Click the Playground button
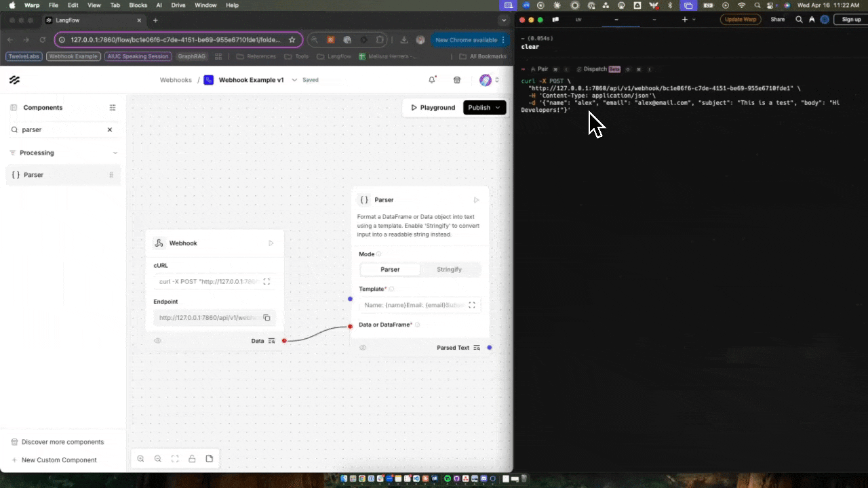 point(433,107)
